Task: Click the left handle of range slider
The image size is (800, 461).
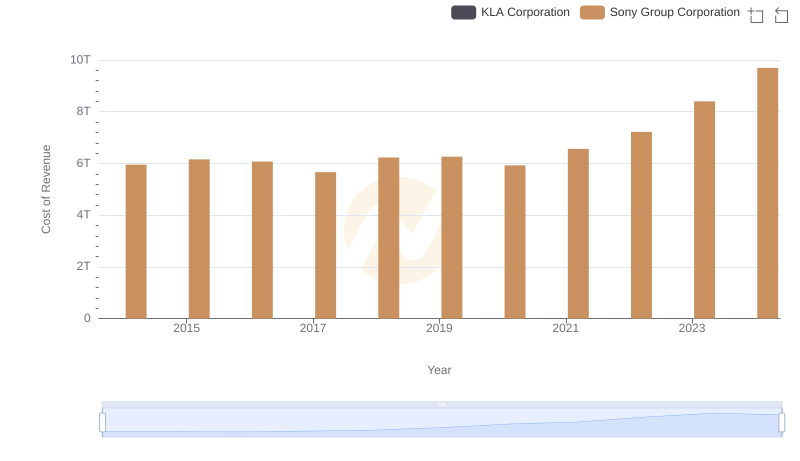Action: (103, 423)
